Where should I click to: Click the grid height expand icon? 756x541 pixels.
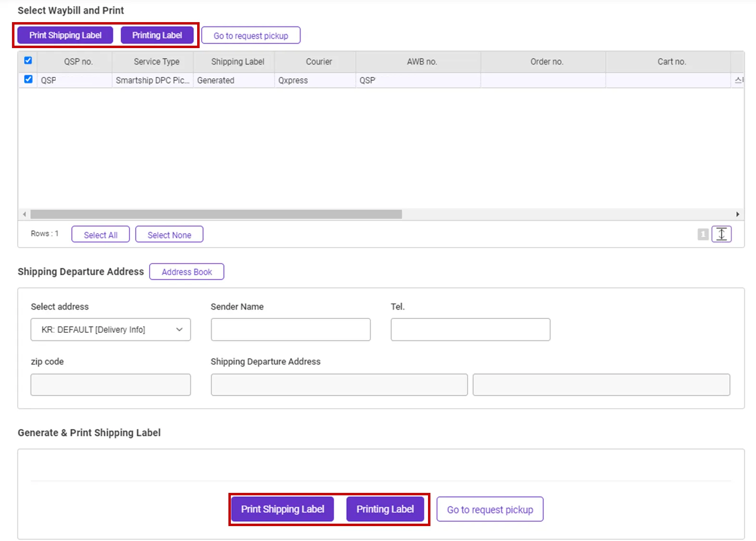[x=721, y=234]
